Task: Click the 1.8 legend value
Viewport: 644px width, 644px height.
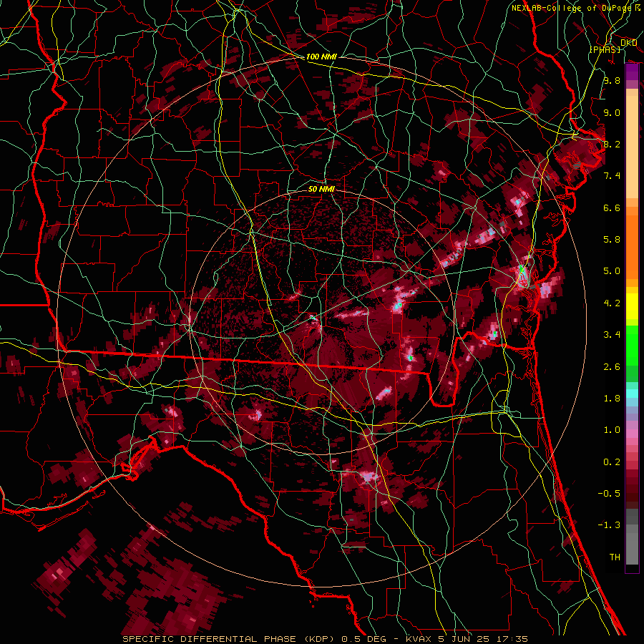Action: [x=612, y=399]
